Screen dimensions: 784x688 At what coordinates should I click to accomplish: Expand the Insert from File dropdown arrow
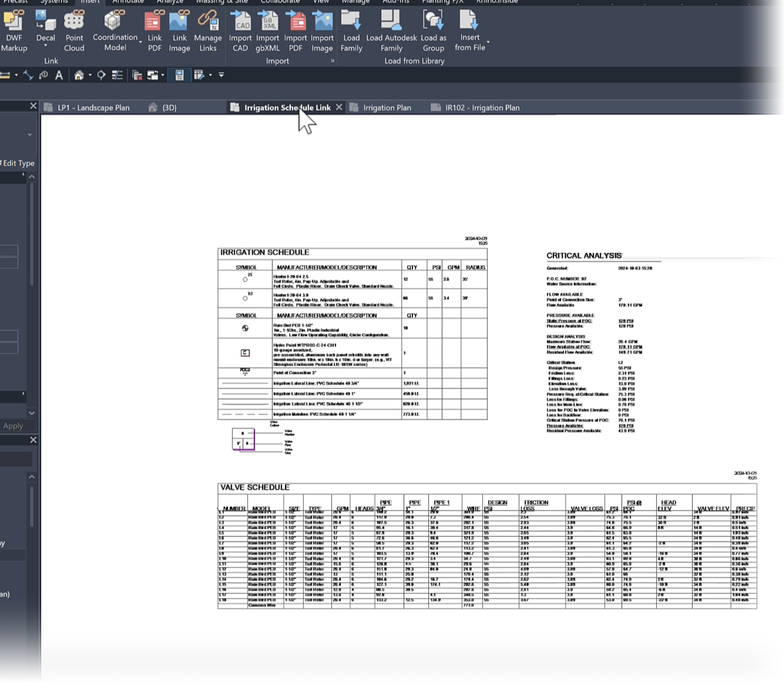(x=488, y=42)
